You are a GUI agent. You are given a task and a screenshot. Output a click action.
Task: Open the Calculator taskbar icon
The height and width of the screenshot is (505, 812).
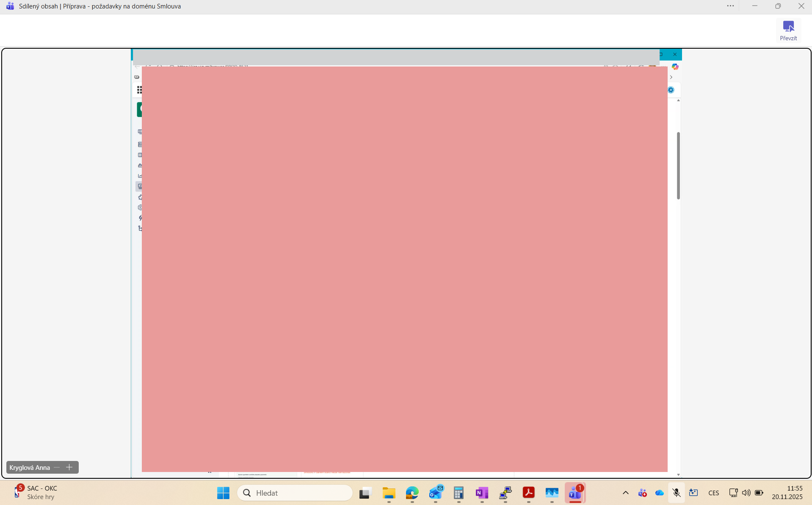coord(458,493)
